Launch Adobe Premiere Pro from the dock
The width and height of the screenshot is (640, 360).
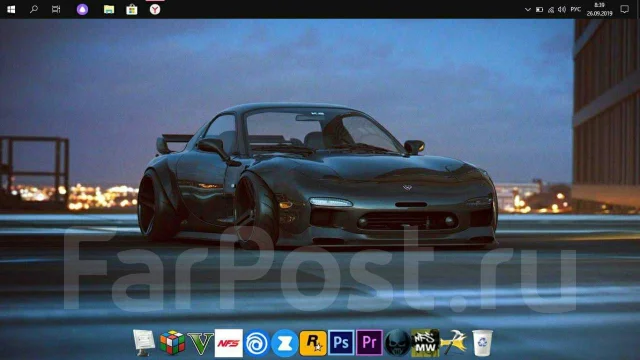[369, 342]
